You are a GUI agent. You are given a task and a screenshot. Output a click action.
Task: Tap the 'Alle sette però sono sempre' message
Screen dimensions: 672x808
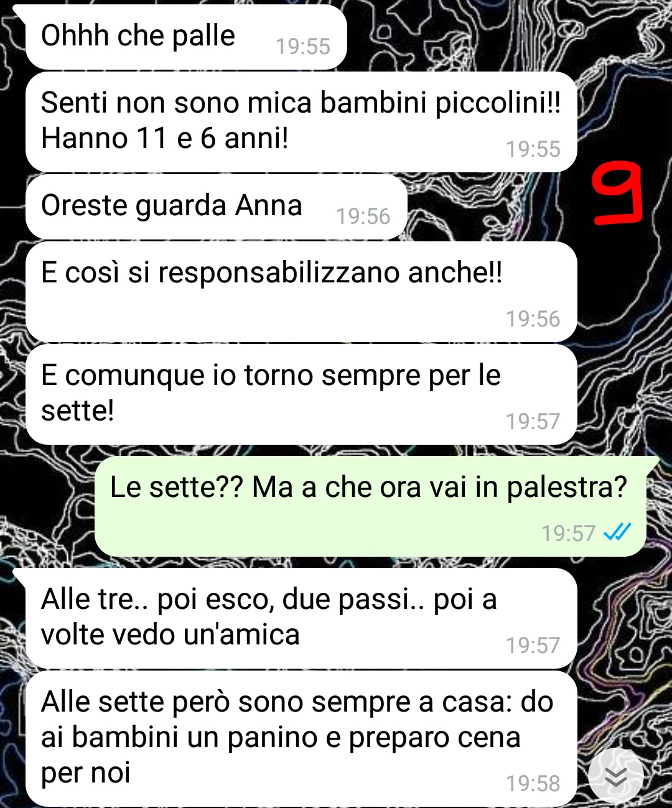tap(301, 738)
